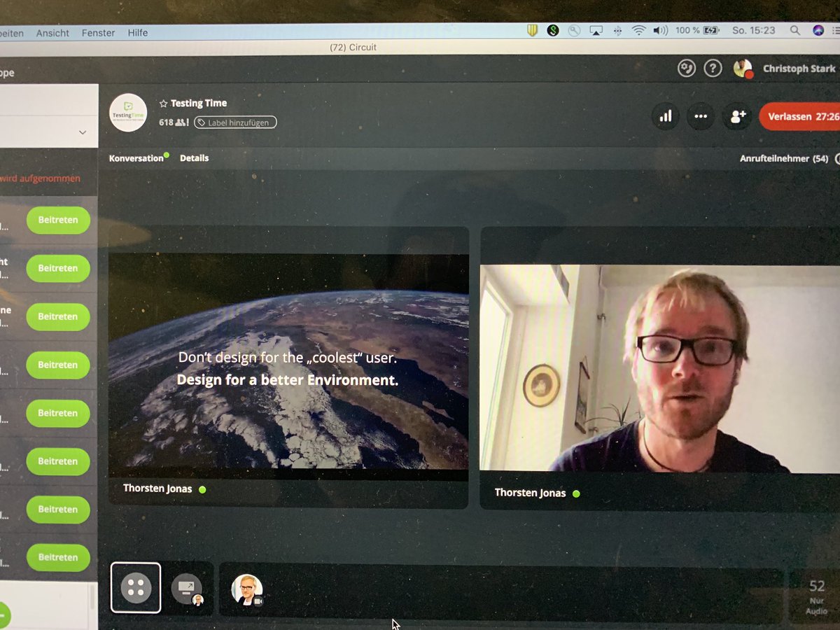840x630 pixels.
Task: Open AirPlay display icon in menu bar
Action: tap(596, 31)
